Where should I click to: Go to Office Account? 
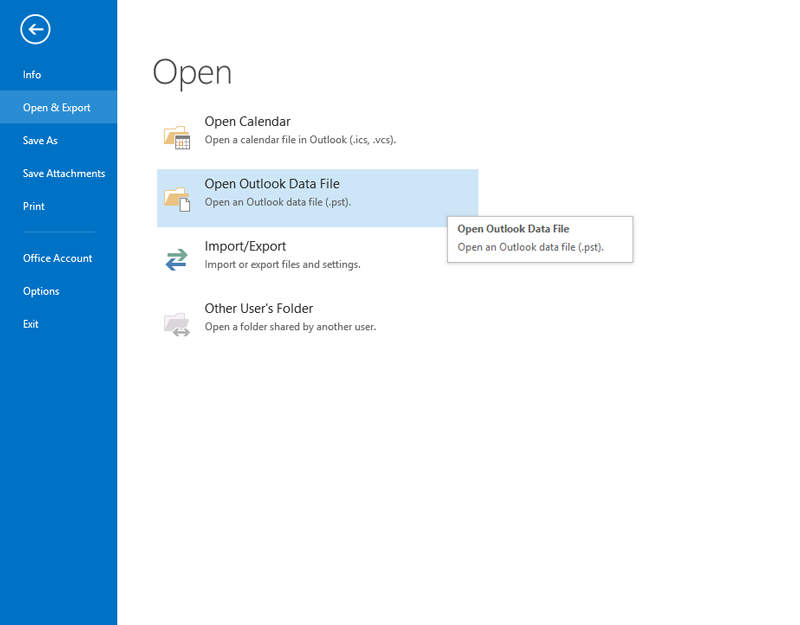(58, 258)
